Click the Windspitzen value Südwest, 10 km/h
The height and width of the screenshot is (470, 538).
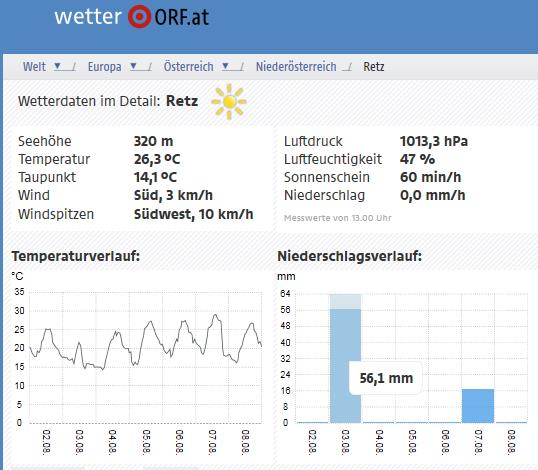pyautogui.click(x=194, y=214)
